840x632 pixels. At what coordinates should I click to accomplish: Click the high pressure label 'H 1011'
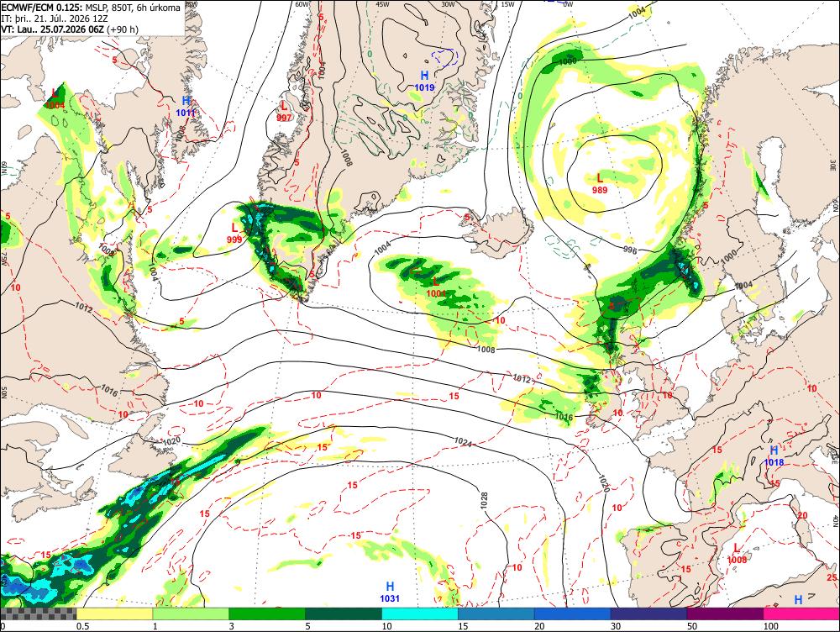186,106
